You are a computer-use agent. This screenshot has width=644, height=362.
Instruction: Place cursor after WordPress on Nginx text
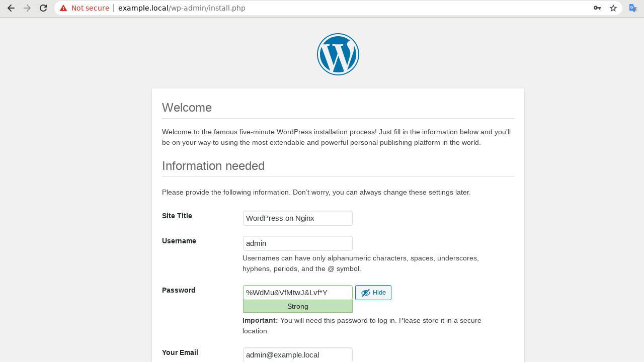[x=315, y=218]
